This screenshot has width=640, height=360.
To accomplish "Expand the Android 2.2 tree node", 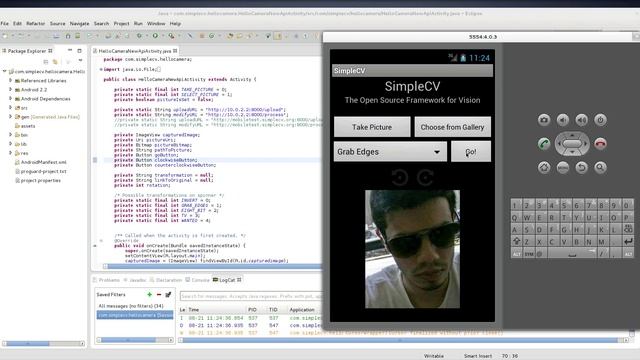I will click(x=10, y=89).
